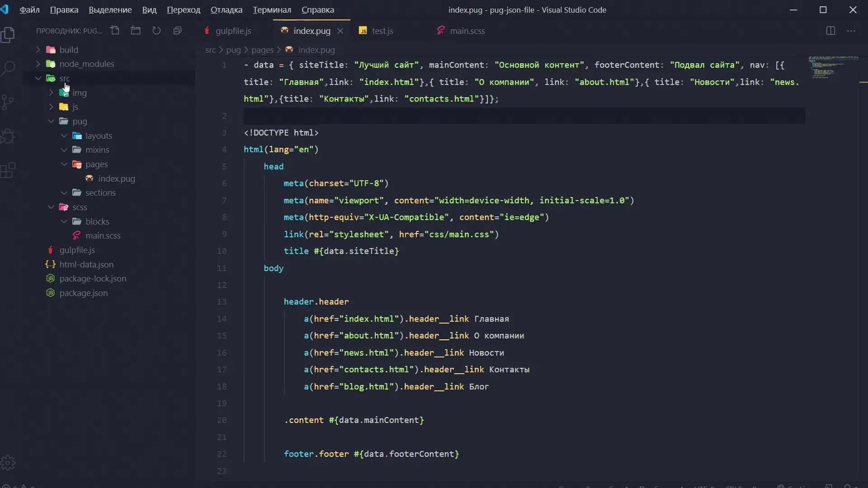This screenshot has width=868, height=488.
Task: Open the Manage gear menu
Action: click(8, 463)
